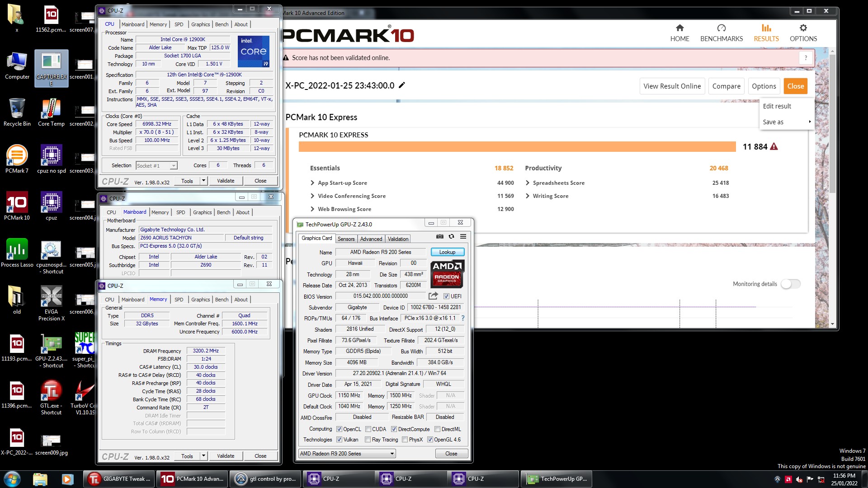Open GPU-Z hamburger menu icon
This screenshot has width=868, height=488.
[x=463, y=236]
